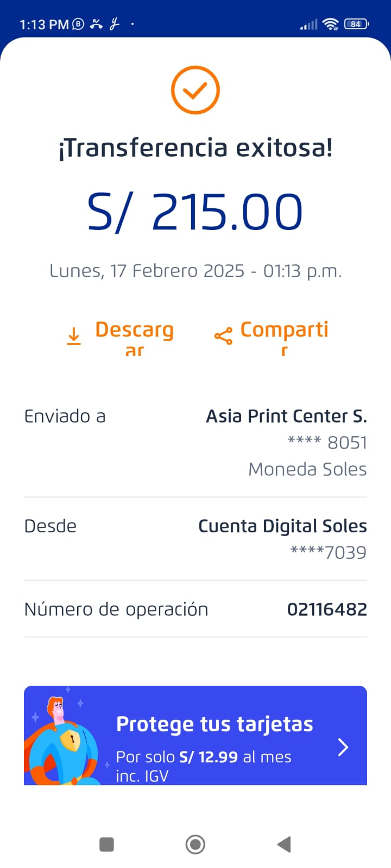
Task: Tap the chevron arrow on the promo banner
Action: 343,747
